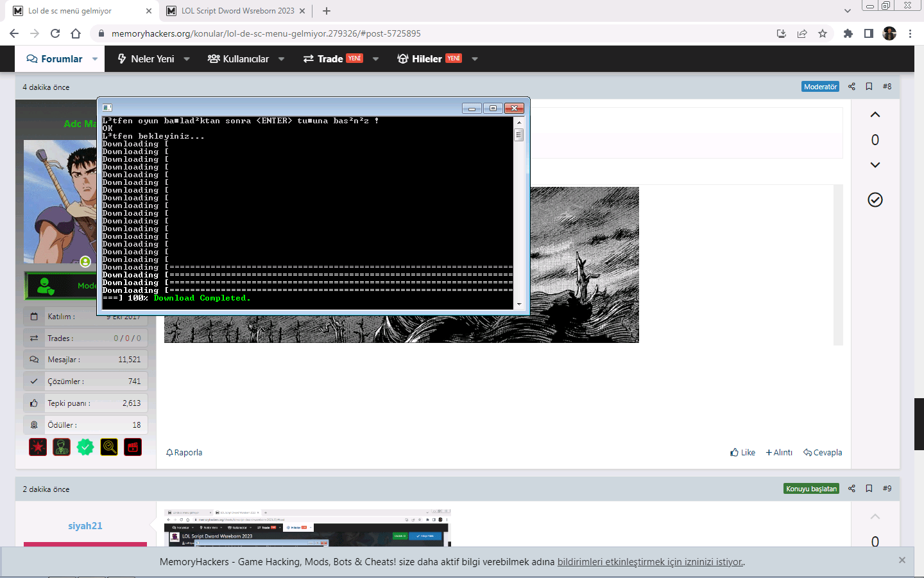
Task: Open the tab search chevron
Action: click(848, 11)
